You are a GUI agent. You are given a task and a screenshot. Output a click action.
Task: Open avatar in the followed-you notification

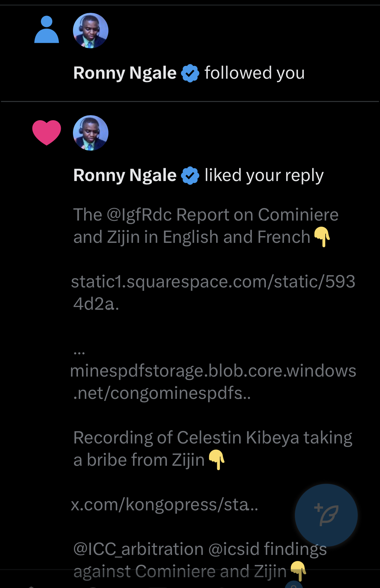[91, 31]
